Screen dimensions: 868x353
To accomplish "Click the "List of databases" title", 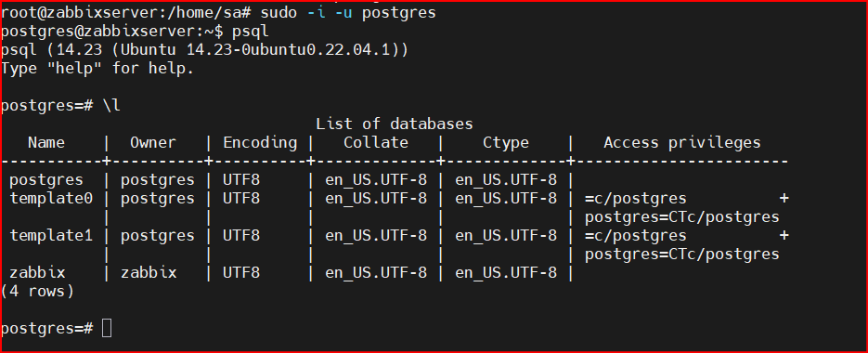I will point(395,124).
